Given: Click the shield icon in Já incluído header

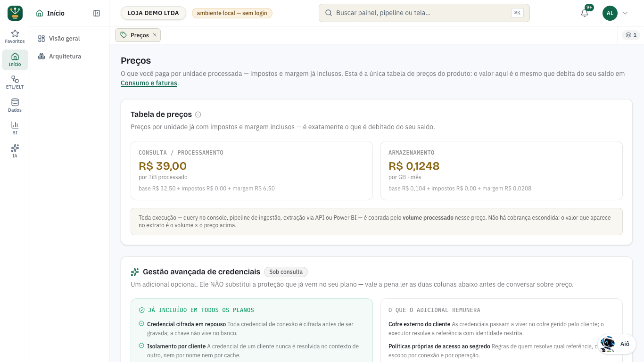Looking at the screenshot, I should point(142,310).
